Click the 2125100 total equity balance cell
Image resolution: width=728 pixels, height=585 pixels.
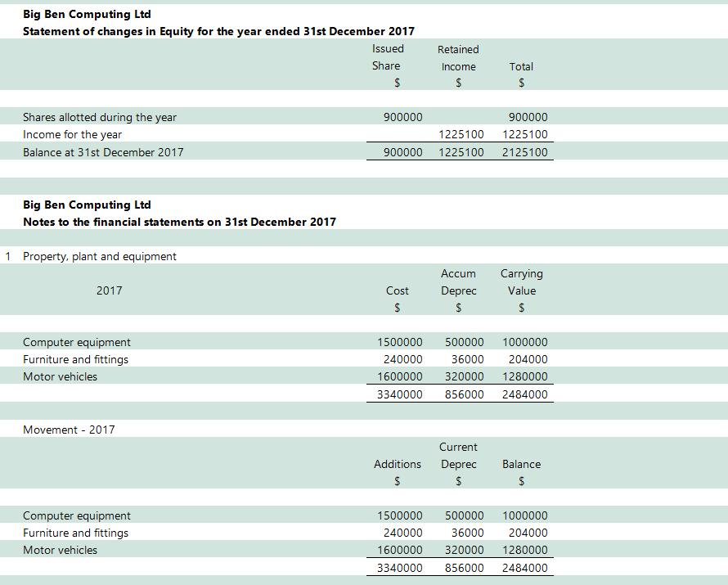pyautogui.click(x=524, y=152)
